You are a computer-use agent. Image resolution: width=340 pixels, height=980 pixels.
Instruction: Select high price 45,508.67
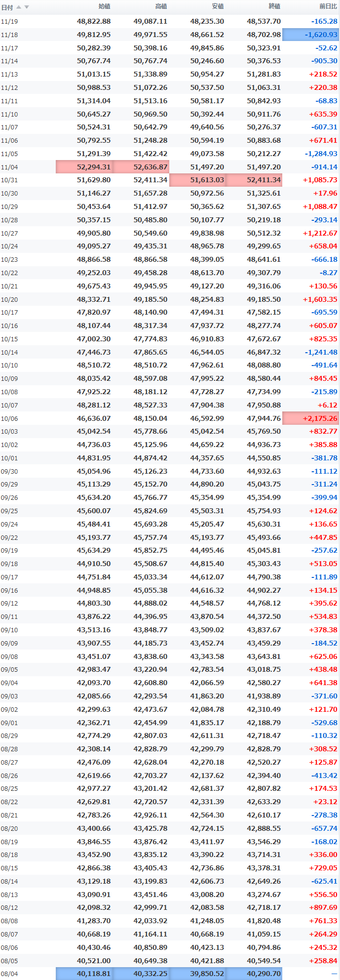click(x=151, y=564)
